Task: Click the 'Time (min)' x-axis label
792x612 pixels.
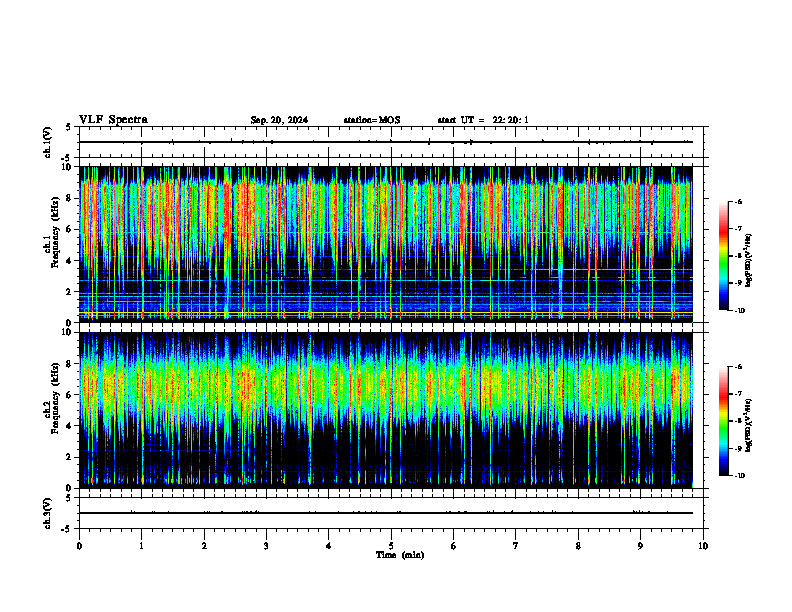Action: click(x=400, y=555)
